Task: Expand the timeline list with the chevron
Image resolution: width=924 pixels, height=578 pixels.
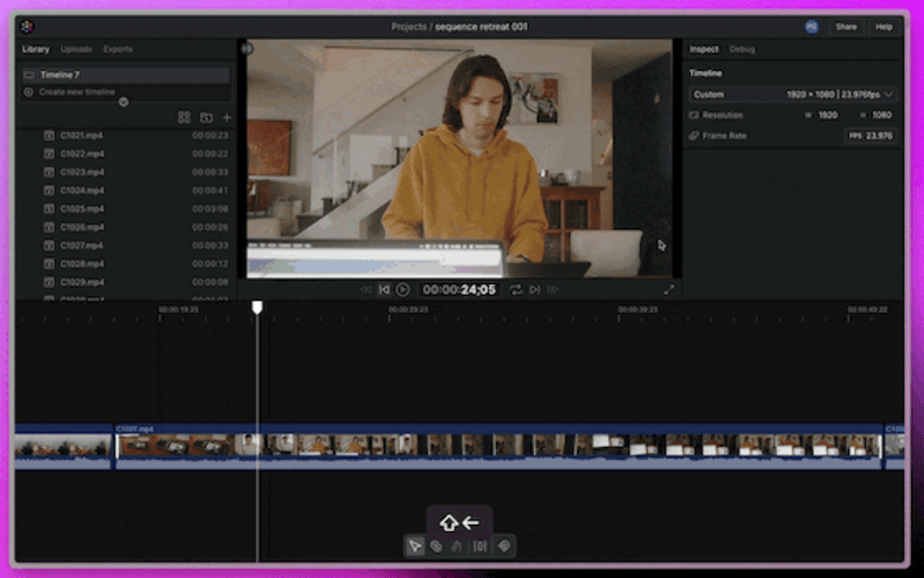Action: tap(123, 101)
